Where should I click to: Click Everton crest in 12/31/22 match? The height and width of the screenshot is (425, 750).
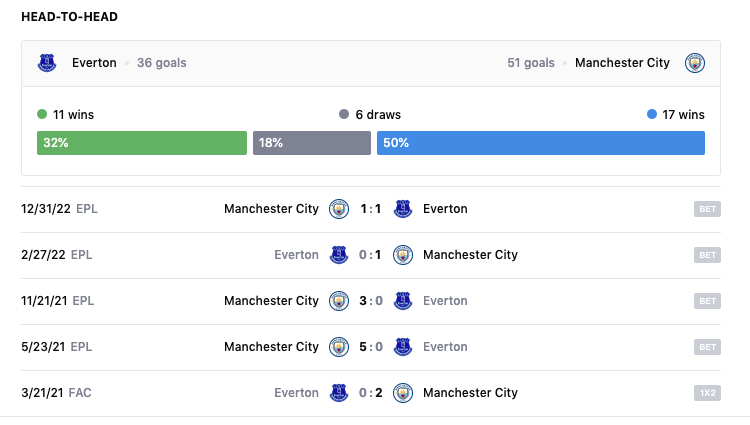[x=403, y=209]
